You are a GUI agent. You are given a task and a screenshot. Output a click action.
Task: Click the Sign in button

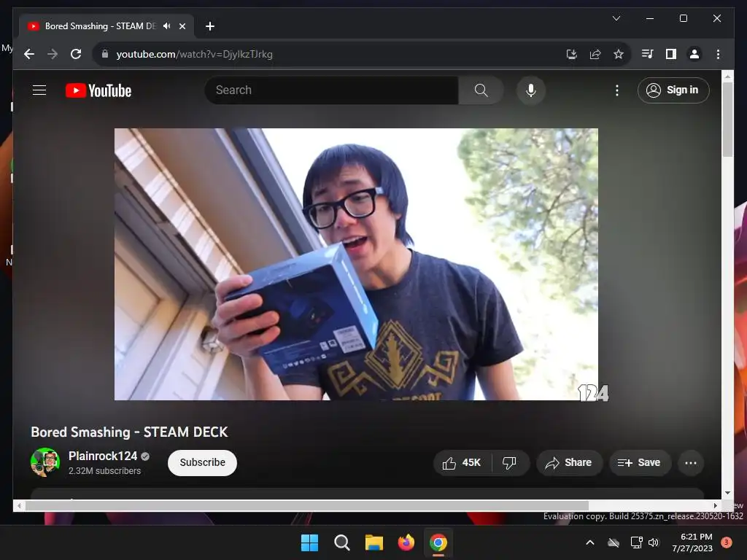click(x=673, y=90)
